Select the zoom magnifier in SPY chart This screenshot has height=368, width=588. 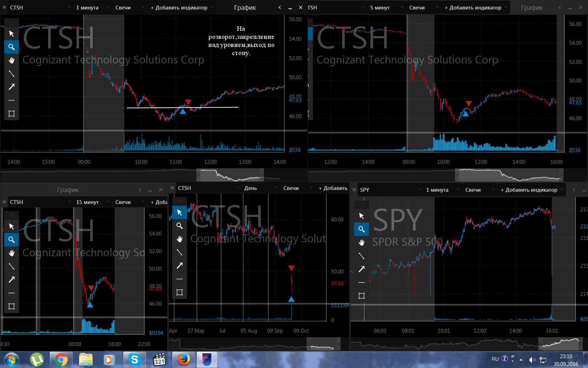tap(362, 229)
